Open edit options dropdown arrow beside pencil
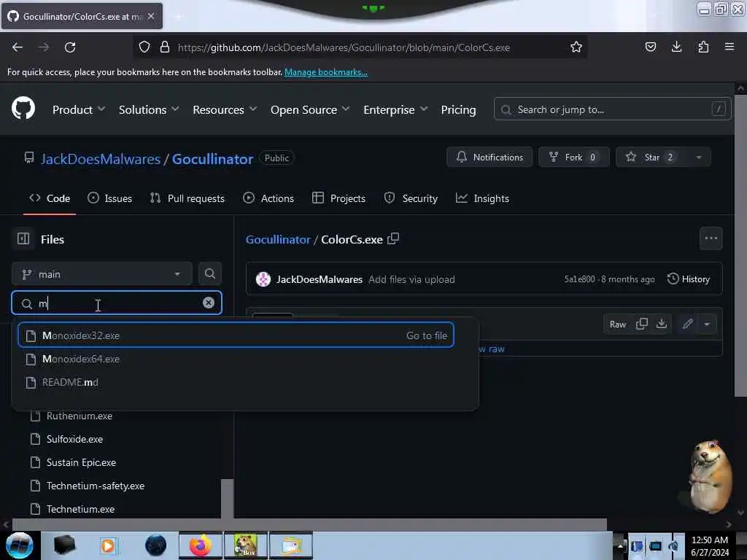 (x=707, y=324)
